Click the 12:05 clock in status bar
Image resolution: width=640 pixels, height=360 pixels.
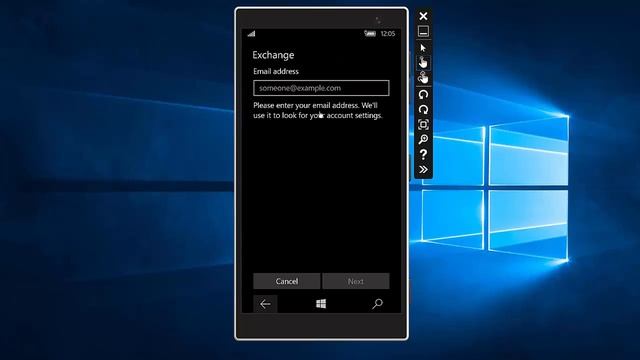388,34
